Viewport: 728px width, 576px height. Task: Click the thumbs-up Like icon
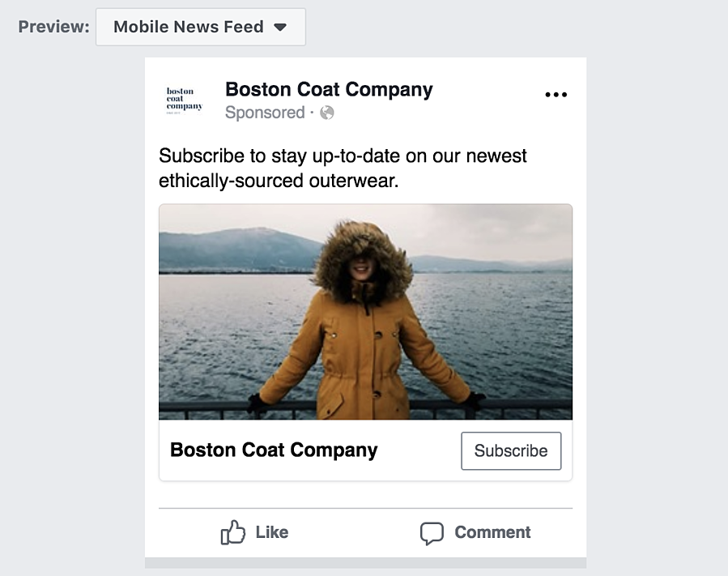coord(232,532)
